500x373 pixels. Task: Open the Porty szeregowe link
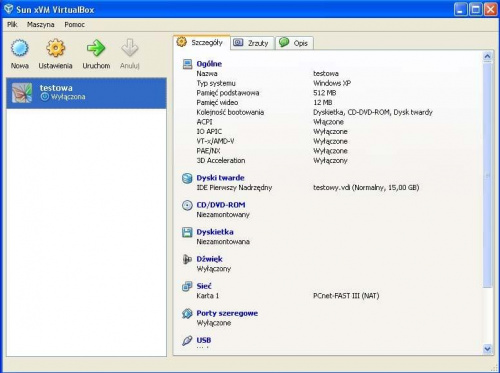[227, 313]
